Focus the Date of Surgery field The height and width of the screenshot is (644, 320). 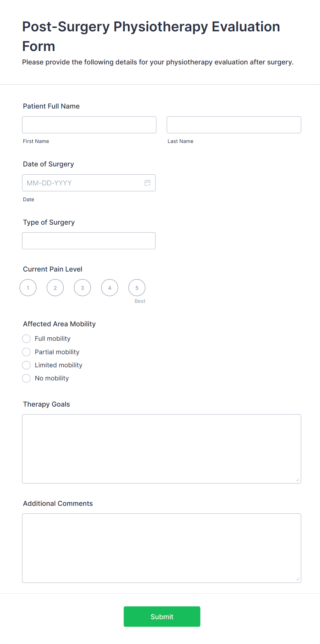(x=83, y=183)
